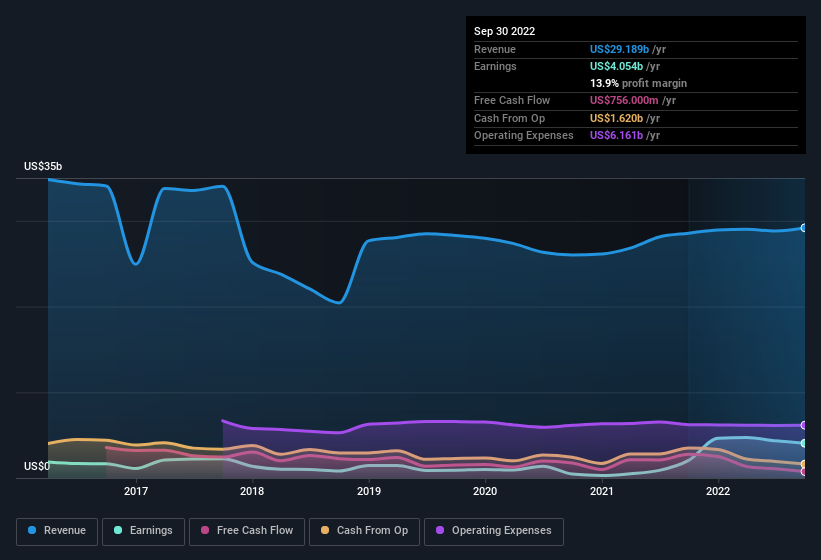Viewport: 821px width, 560px height.
Task: Click the US$1.620b cash from op value
Action: coord(616,118)
